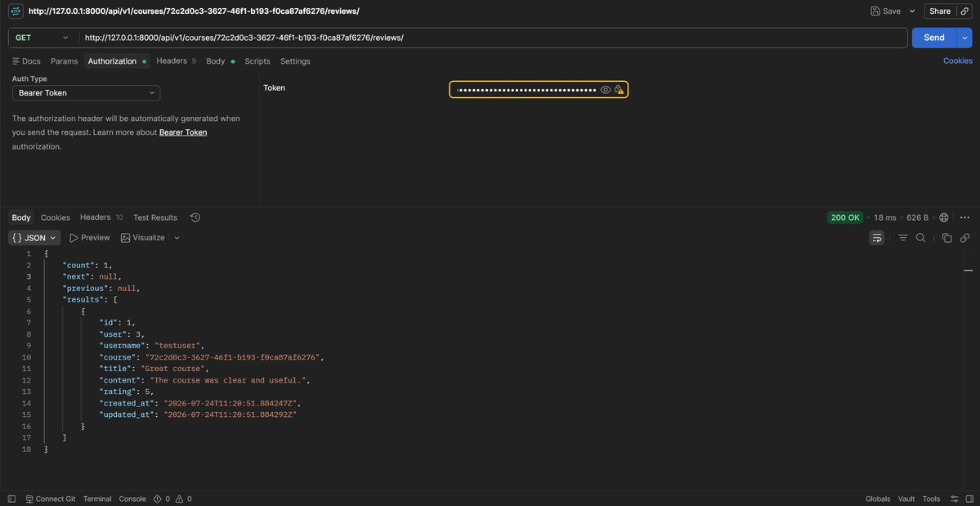Open the GET method dropdown
Screen dimensions: 980x506
[42, 38]
